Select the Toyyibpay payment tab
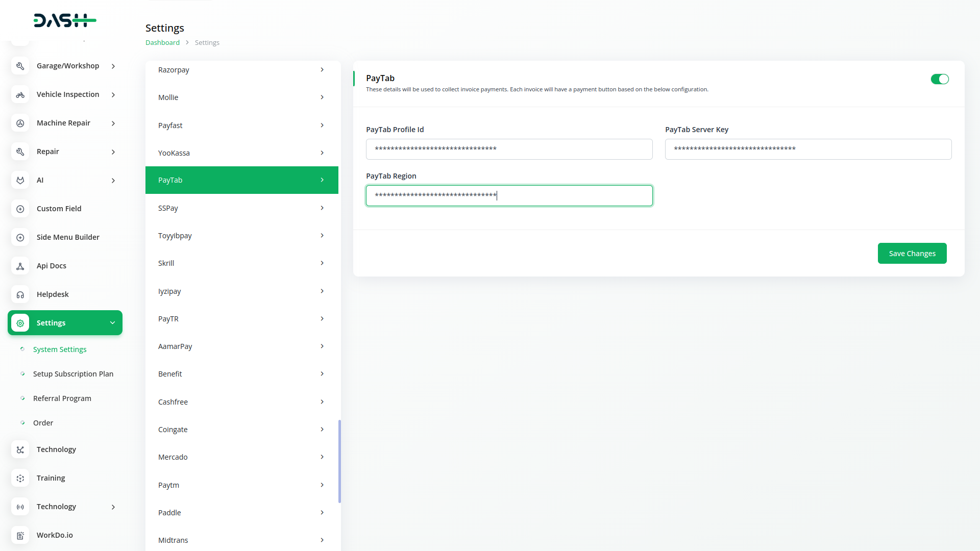Image resolution: width=980 pixels, height=551 pixels. point(242,236)
